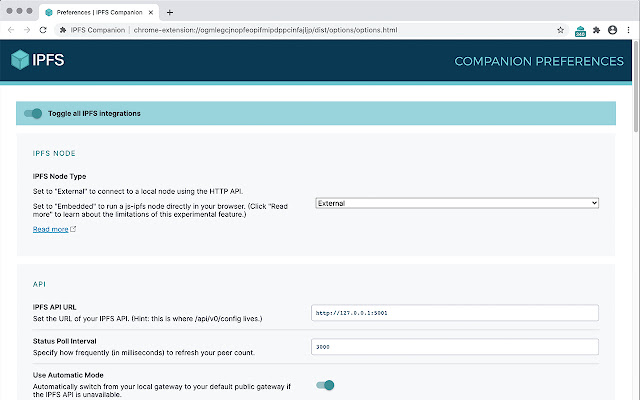Open the browser Extensions puzzle icon
640x400 pixels.
(596, 30)
